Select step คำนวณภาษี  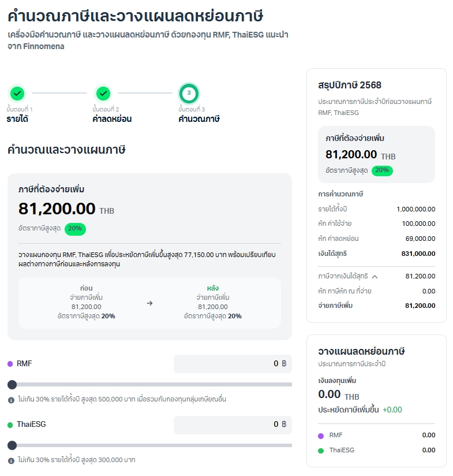point(199,118)
